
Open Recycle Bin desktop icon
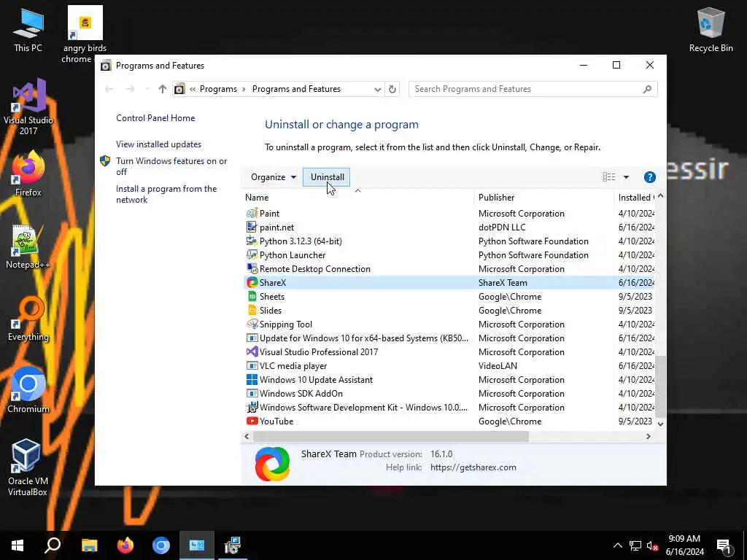click(711, 30)
